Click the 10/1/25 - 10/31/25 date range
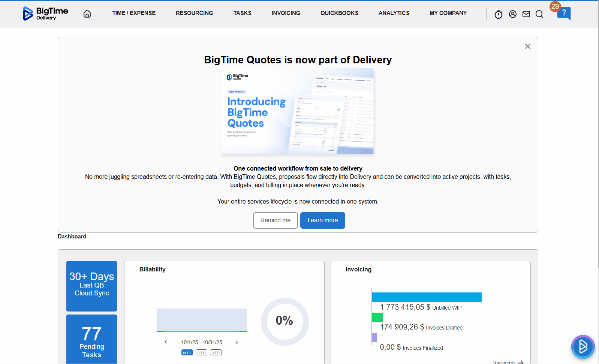This screenshot has width=599, height=364. (x=202, y=342)
